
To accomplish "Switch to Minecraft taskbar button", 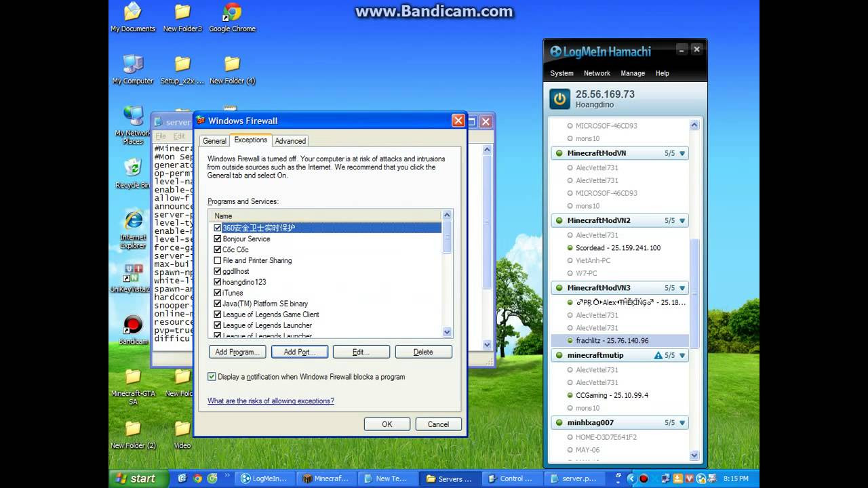I will pos(325,479).
